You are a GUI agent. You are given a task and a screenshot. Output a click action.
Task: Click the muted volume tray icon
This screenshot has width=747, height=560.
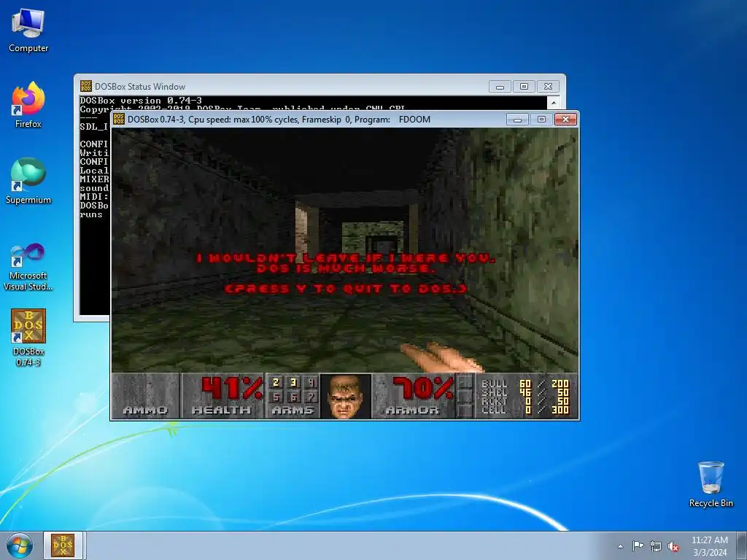pos(673,547)
